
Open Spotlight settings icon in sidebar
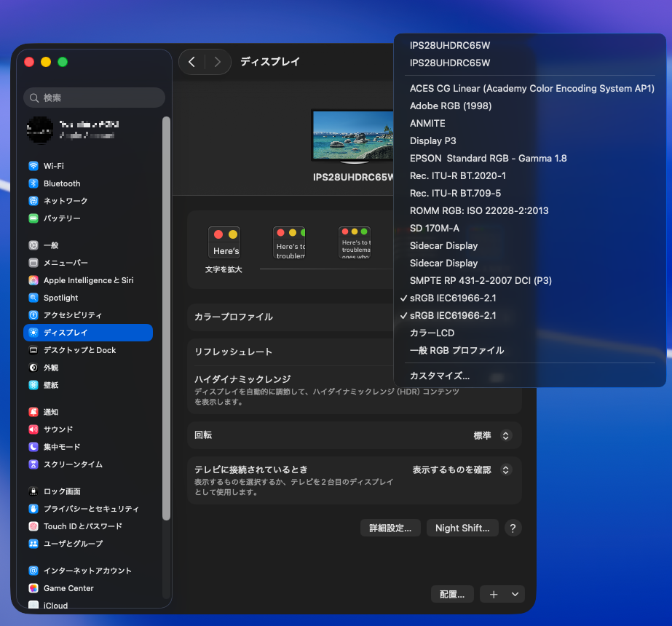click(x=33, y=298)
